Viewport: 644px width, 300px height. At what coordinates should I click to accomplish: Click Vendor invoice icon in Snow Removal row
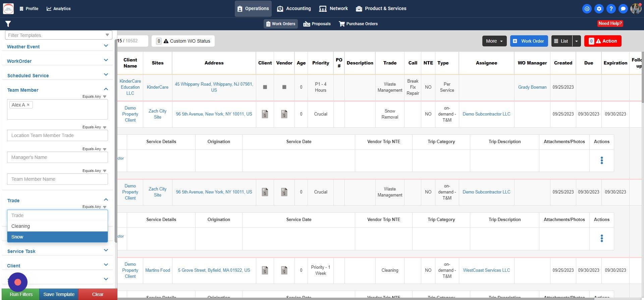click(284, 114)
